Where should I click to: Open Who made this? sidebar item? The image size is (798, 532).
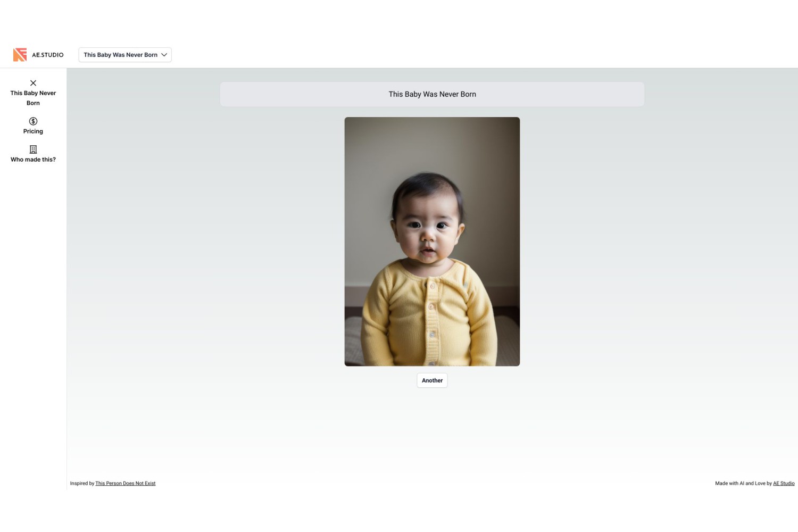pyautogui.click(x=33, y=154)
